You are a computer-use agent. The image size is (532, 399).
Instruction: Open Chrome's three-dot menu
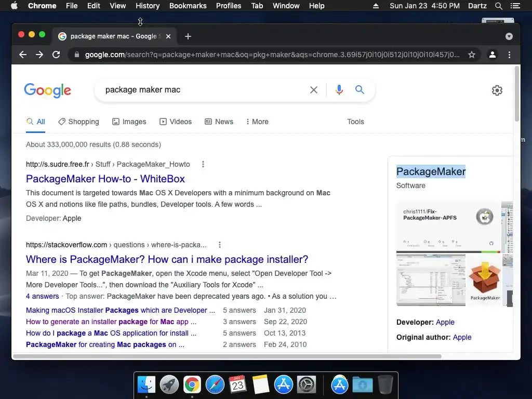click(x=509, y=55)
